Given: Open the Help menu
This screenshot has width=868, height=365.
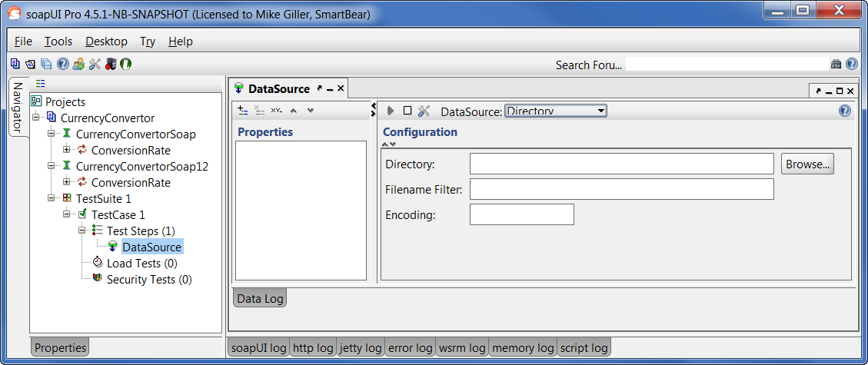Looking at the screenshot, I should [181, 41].
